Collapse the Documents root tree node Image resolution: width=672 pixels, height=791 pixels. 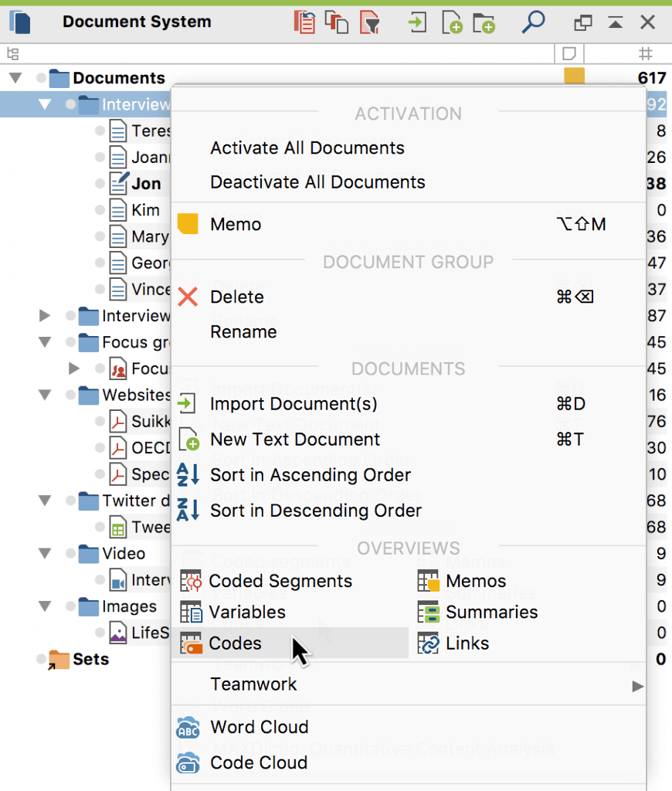15,78
